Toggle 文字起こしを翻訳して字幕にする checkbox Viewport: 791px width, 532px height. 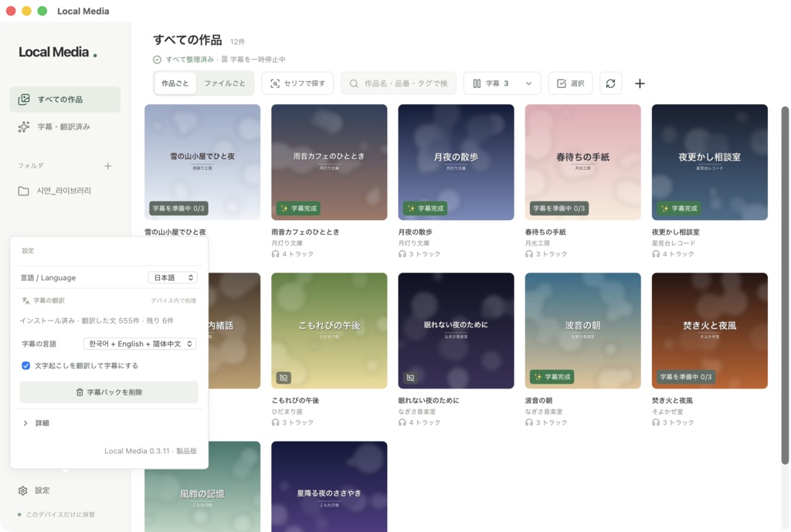[x=25, y=365]
